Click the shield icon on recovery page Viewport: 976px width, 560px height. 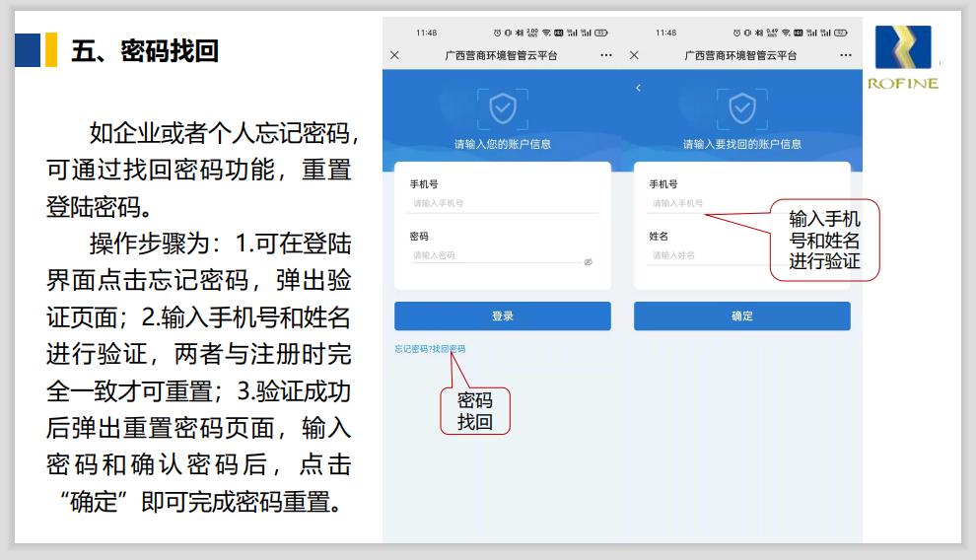[x=742, y=108]
